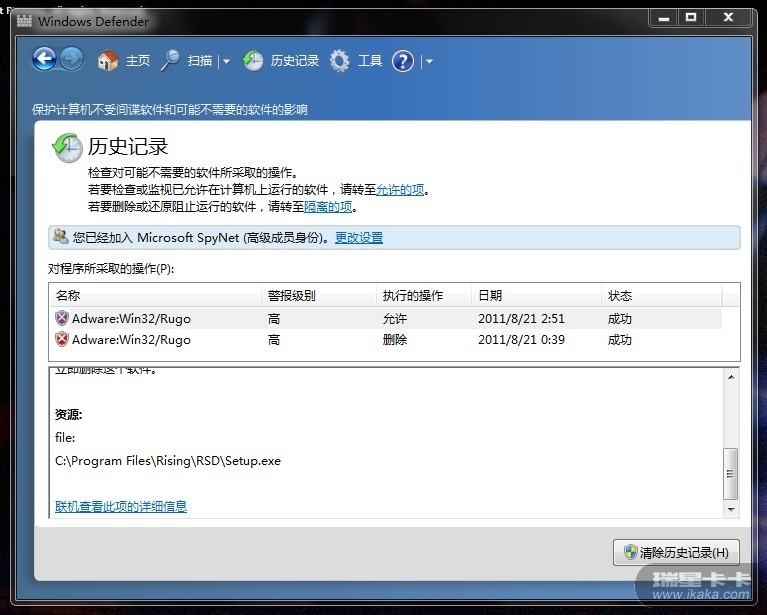Click the details pane scrollbar thumb
The height and width of the screenshot is (615, 767).
pos(731,474)
